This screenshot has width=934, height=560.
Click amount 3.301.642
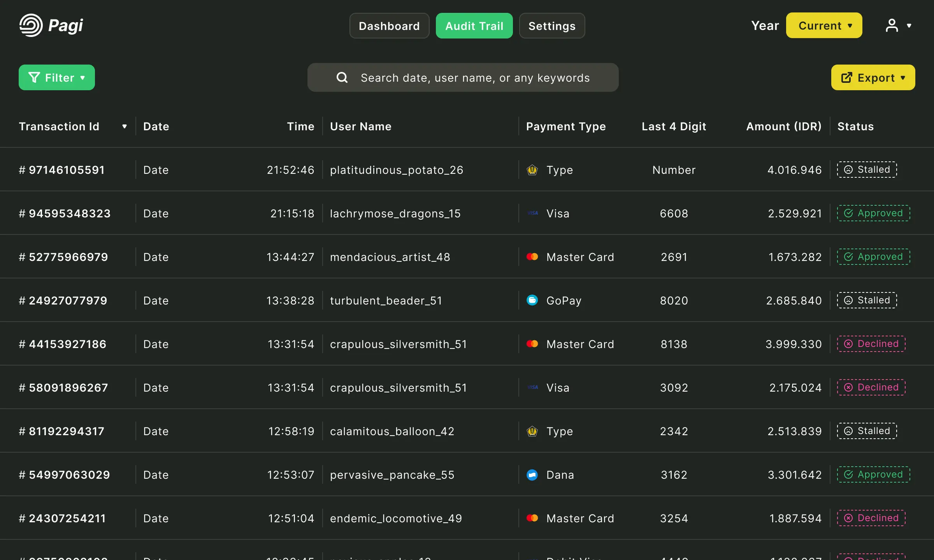[x=795, y=475]
